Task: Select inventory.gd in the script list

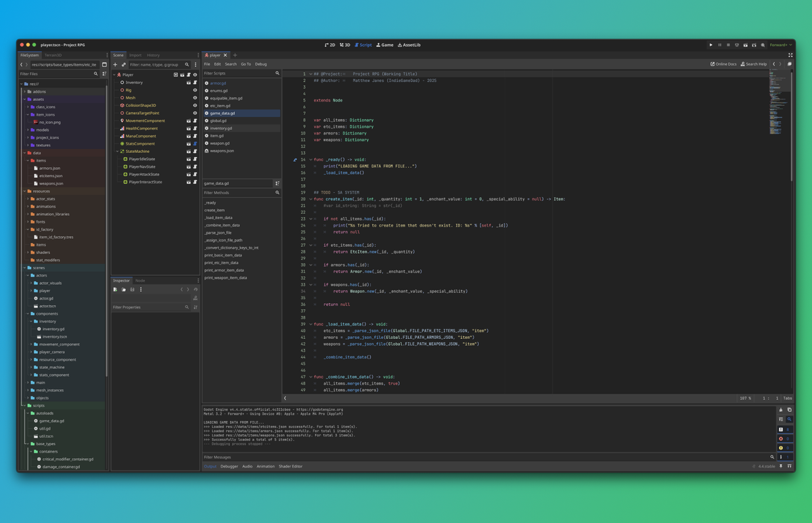Action: (x=242, y=128)
